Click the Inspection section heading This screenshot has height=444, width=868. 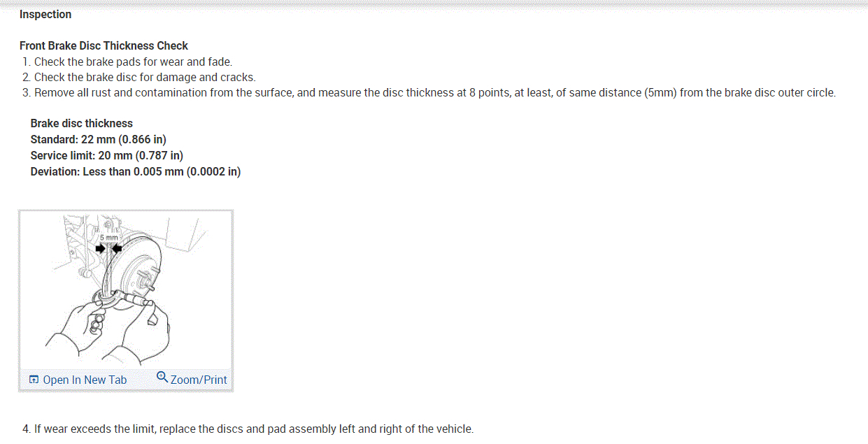tap(45, 14)
